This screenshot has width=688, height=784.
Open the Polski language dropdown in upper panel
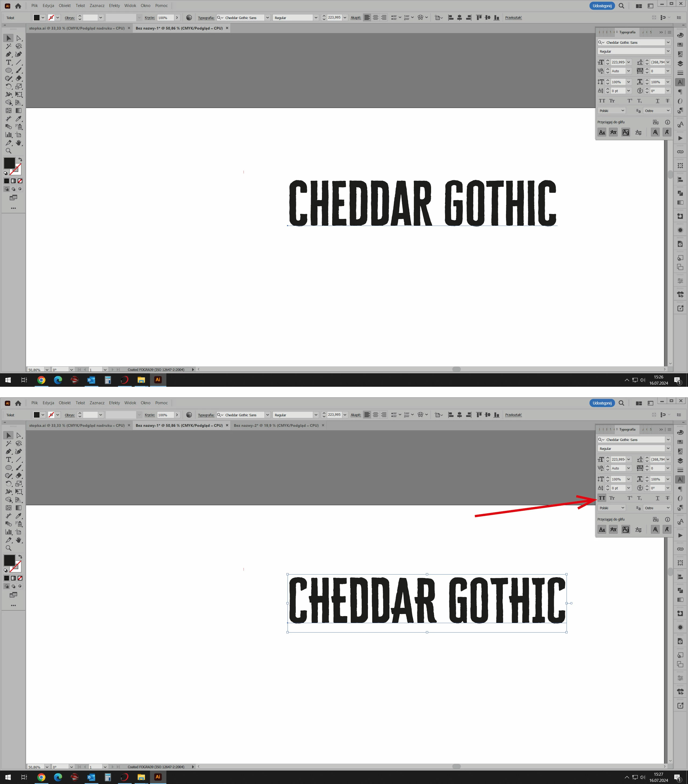tap(612, 111)
